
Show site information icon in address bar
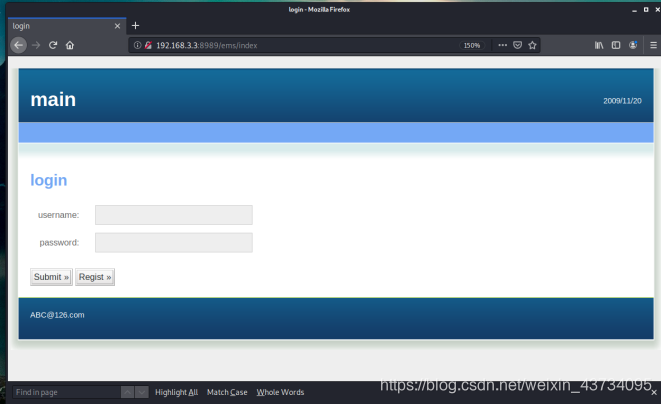click(137, 45)
